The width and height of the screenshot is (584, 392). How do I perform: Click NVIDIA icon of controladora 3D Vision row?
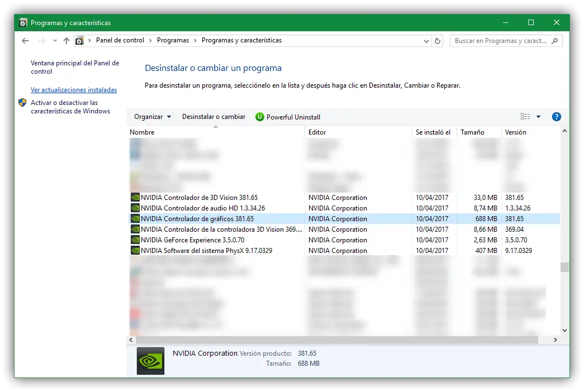coord(135,230)
